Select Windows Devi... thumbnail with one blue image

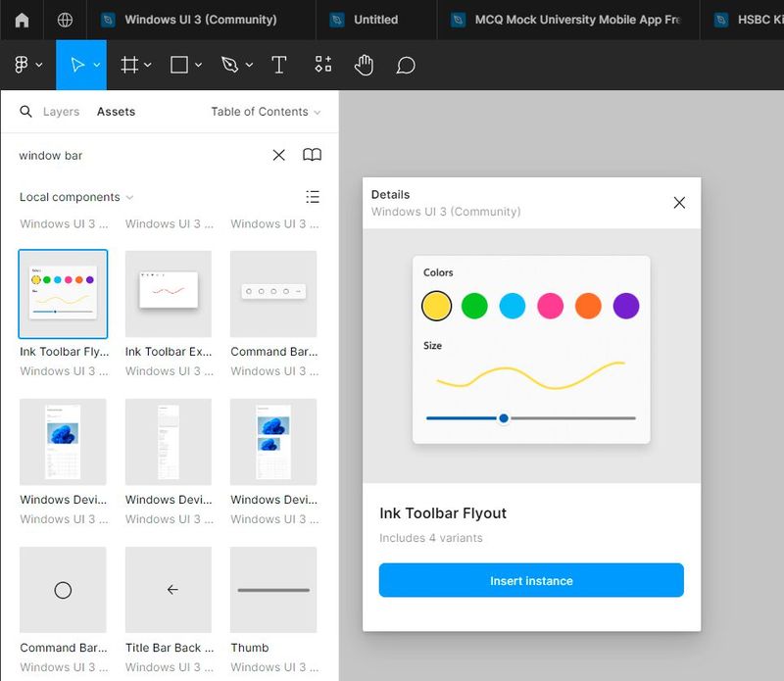tap(63, 442)
